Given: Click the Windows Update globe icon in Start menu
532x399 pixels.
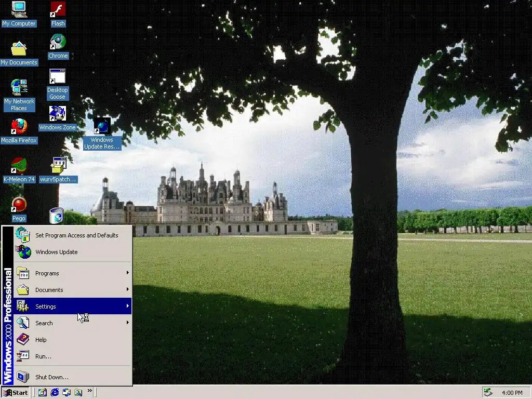Looking at the screenshot, I should click(x=24, y=252).
